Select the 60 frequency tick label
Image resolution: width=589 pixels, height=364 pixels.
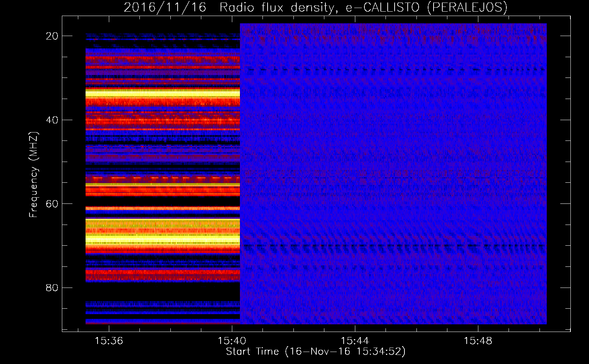point(52,203)
